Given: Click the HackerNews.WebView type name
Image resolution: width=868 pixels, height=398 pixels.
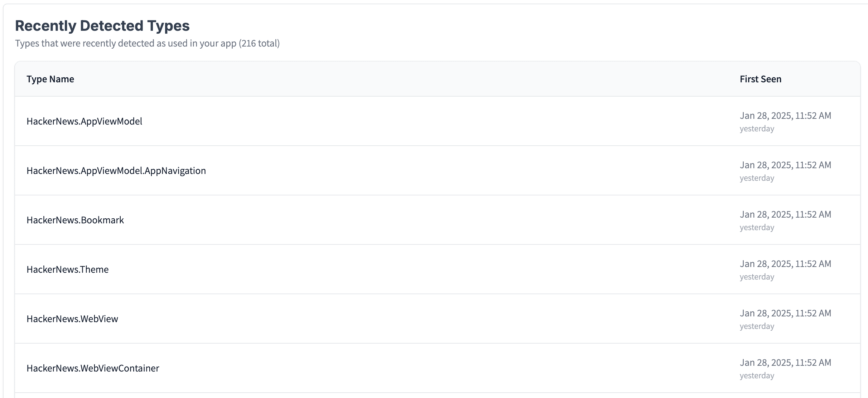Looking at the screenshot, I should (x=72, y=319).
